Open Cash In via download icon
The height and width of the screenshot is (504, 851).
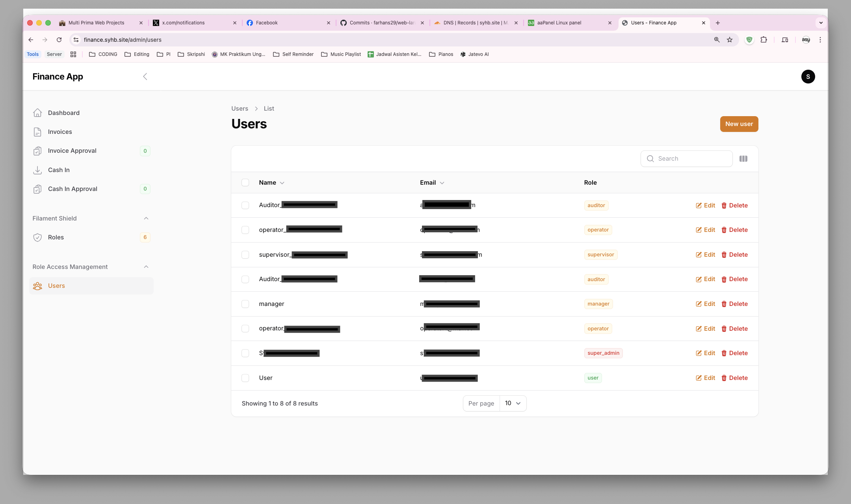[x=37, y=170]
